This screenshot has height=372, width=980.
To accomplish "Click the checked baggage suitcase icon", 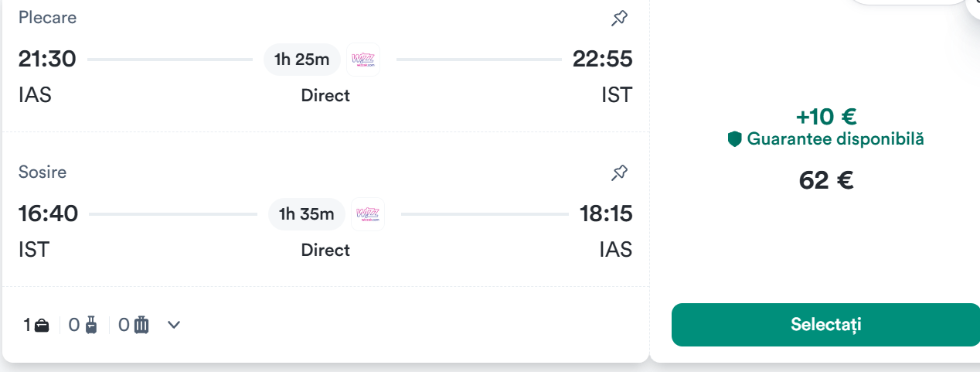I will click(141, 326).
